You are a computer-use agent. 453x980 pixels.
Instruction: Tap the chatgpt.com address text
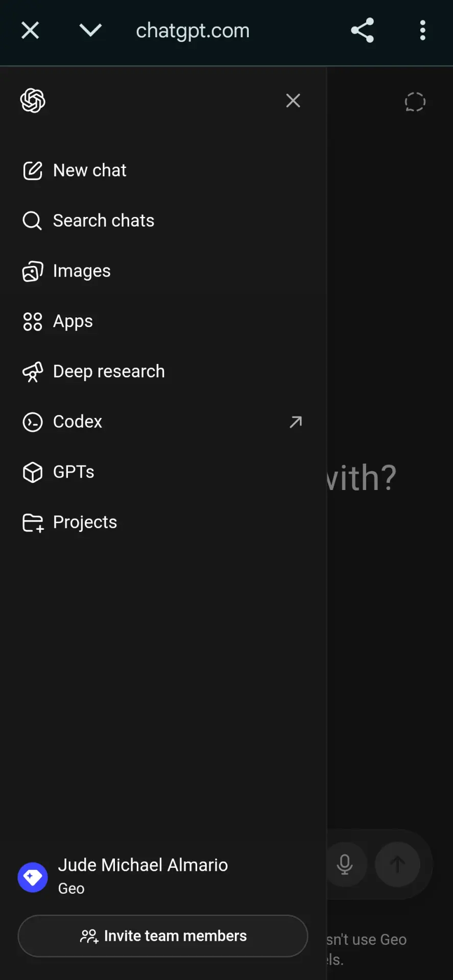tap(193, 31)
